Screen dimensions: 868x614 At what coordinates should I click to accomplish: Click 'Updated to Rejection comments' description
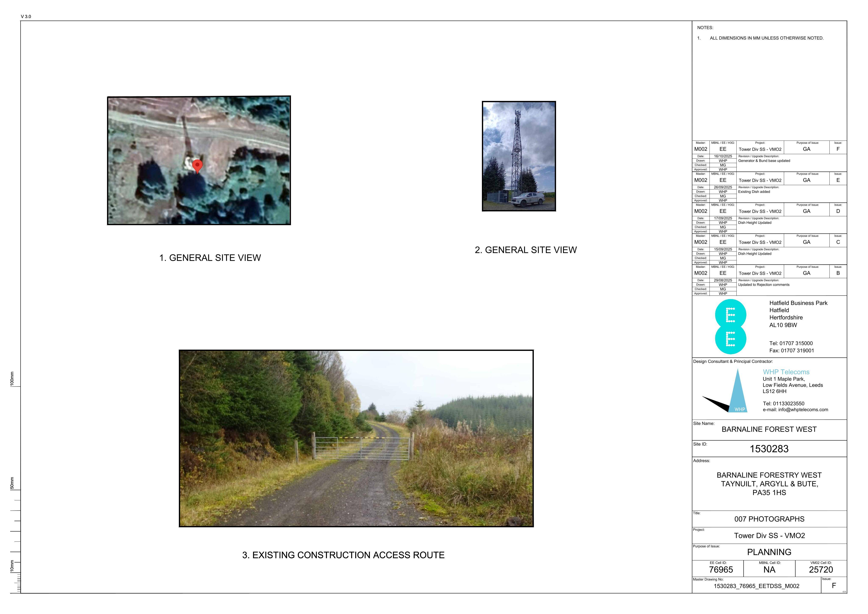[764, 285]
